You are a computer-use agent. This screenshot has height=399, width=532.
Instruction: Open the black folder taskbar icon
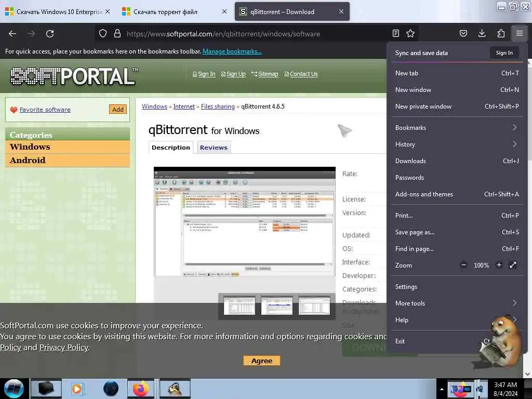coord(46,389)
